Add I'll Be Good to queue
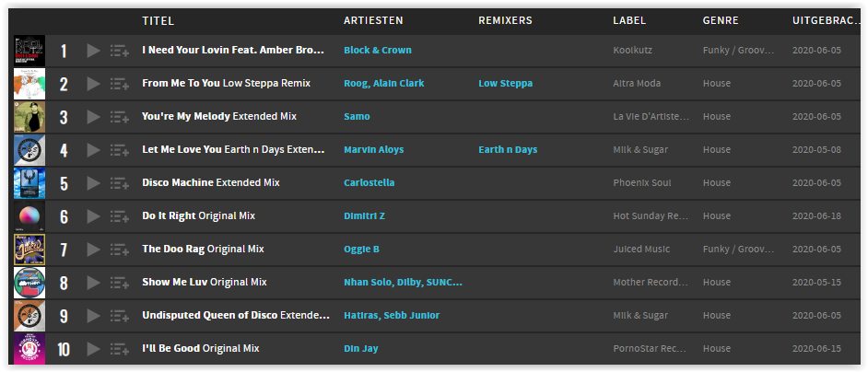This screenshot has width=868, height=372. click(119, 349)
